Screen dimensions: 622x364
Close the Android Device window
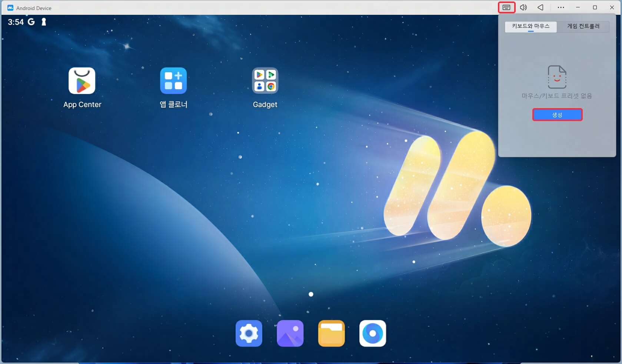[612, 7]
